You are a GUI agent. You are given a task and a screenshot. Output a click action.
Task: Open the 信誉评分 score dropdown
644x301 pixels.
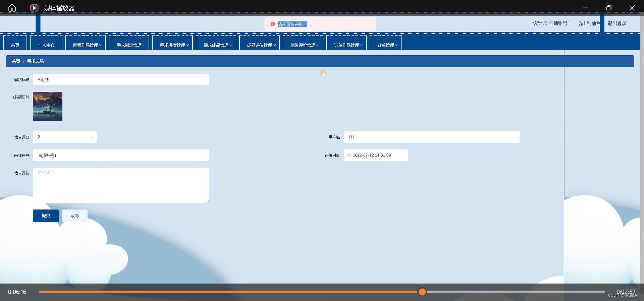[x=65, y=137]
